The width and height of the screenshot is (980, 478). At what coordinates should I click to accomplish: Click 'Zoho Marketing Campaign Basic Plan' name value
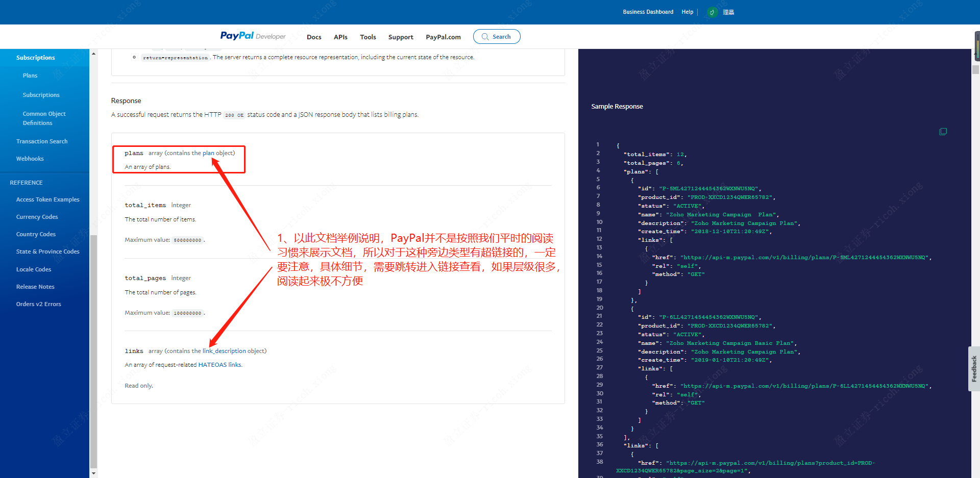tap(730, 343)
